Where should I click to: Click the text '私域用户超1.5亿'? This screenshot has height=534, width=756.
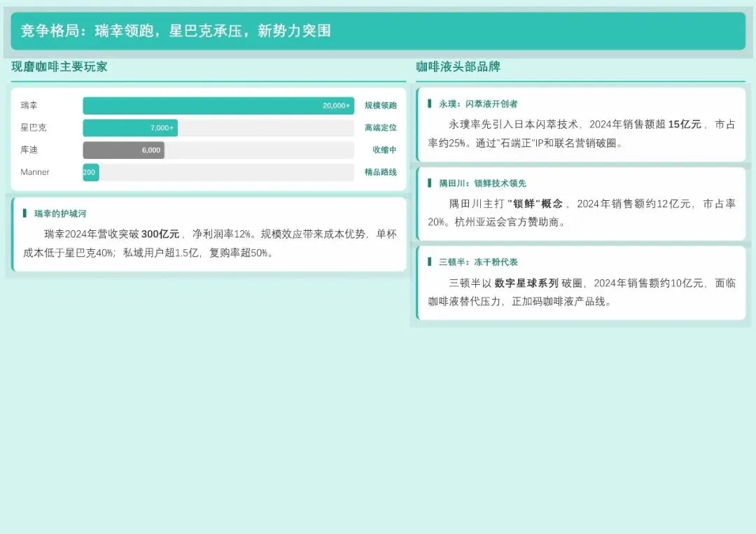(161, 253)
